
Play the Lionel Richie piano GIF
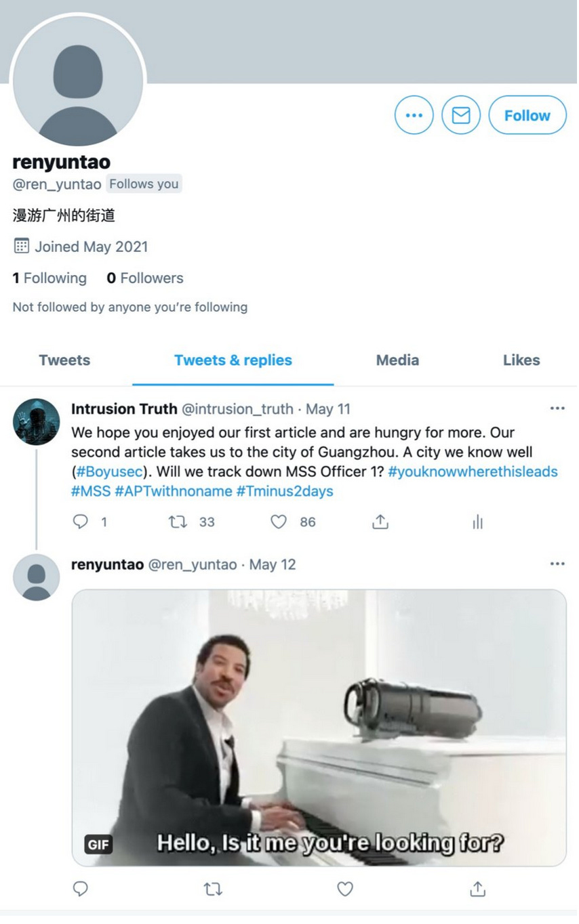click(319, 728)
